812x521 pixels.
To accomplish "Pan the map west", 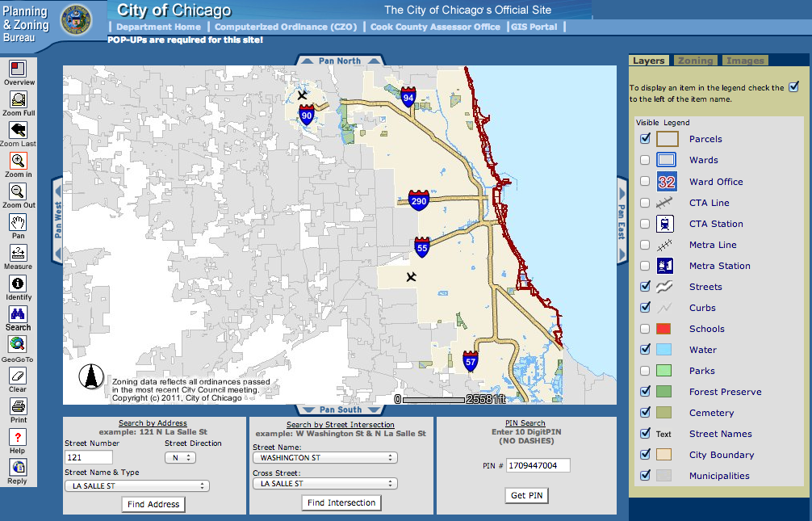I will [57, 221].
